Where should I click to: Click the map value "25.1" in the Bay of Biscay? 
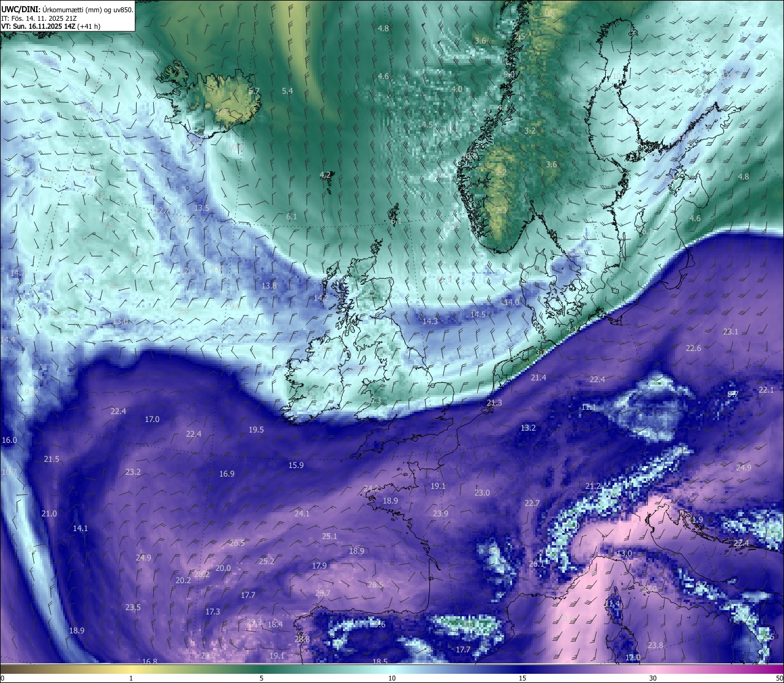[x=330, y=536]
